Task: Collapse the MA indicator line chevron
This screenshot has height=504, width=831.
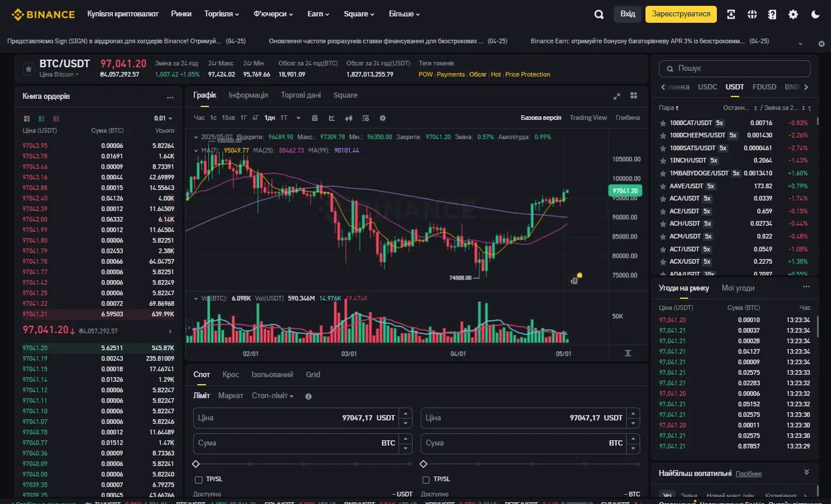Action: point(196,150)
